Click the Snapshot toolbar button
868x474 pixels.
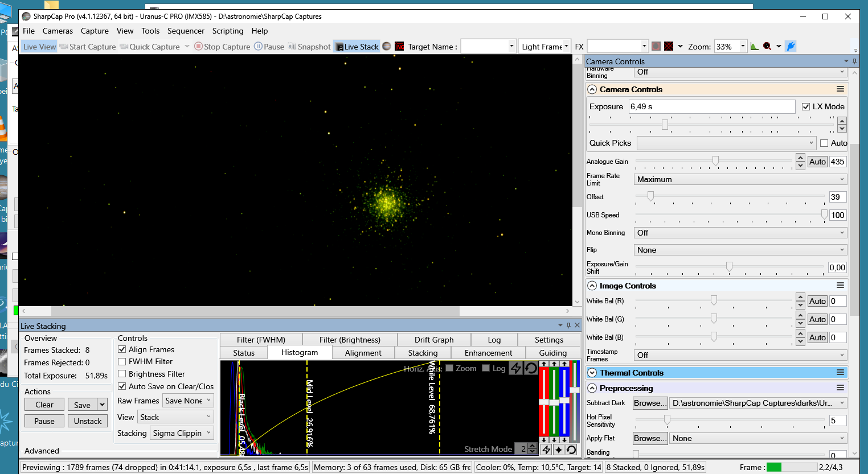(x=309, y=47)
